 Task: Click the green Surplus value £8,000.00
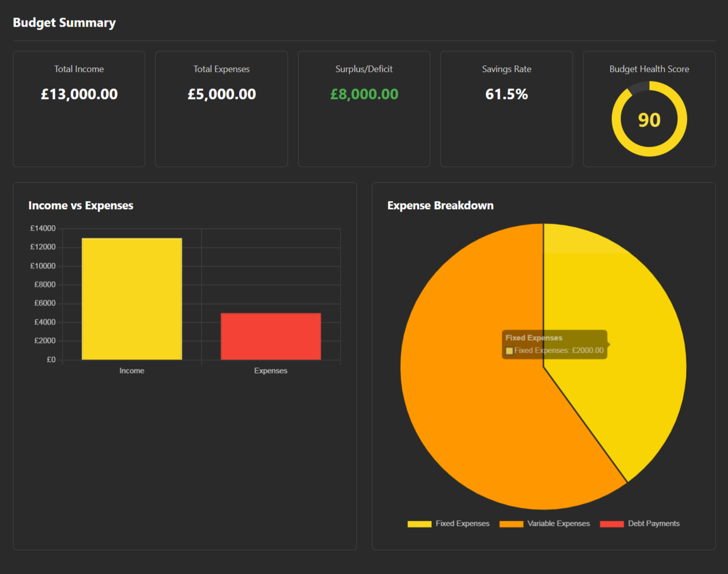tap(364, 94)
